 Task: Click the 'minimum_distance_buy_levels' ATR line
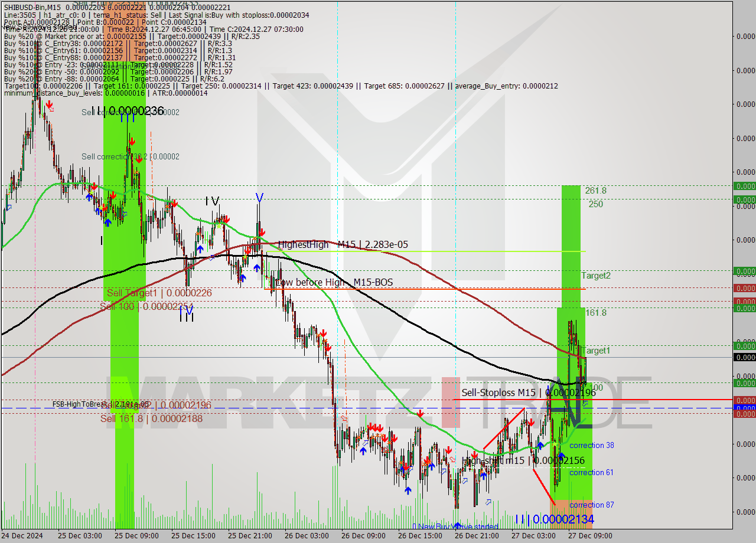tap(106, 93)
